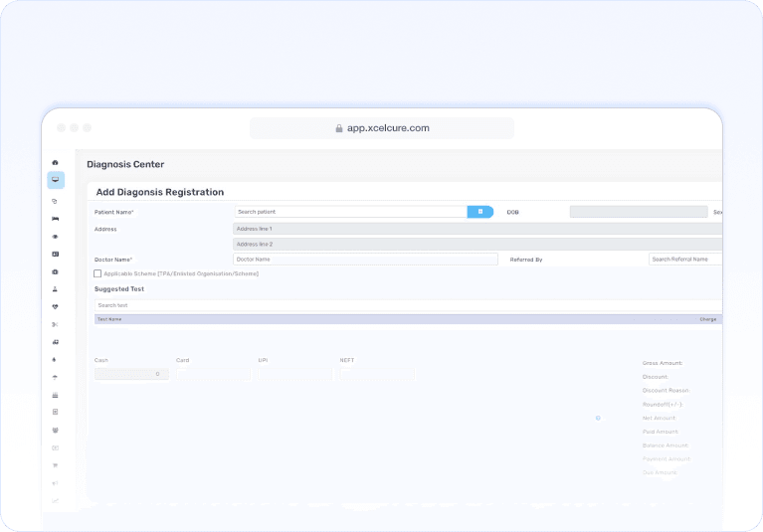Screen dimensions: 763x532
Task: Click the Suggested Test label
Action: tap(119, 288)
